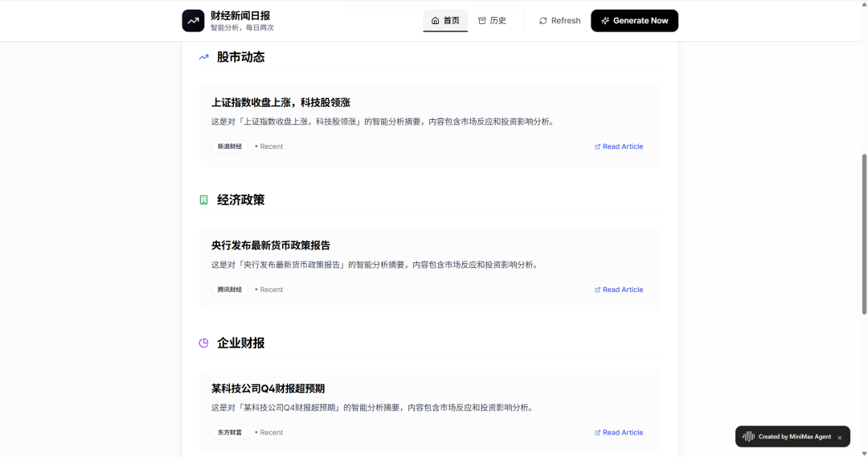Click the 经济政策 section heading
Image resolution: width=868 pixels, height=457 pixels.
241,200
